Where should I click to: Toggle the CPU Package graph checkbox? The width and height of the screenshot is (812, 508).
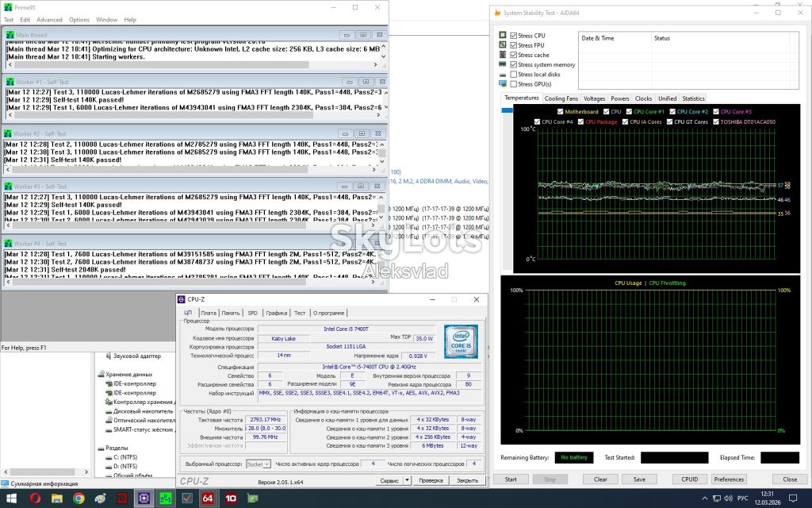[580, 121]
